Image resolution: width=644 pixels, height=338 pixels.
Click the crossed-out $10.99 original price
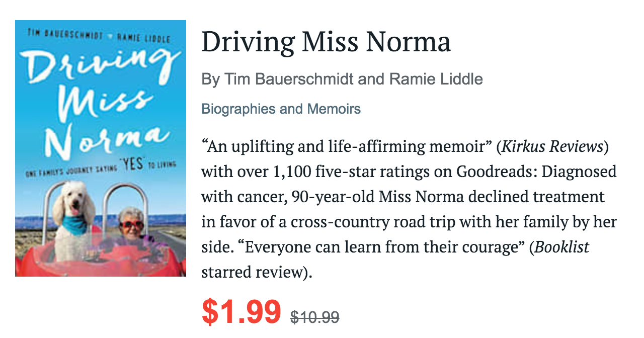(315, 317)
